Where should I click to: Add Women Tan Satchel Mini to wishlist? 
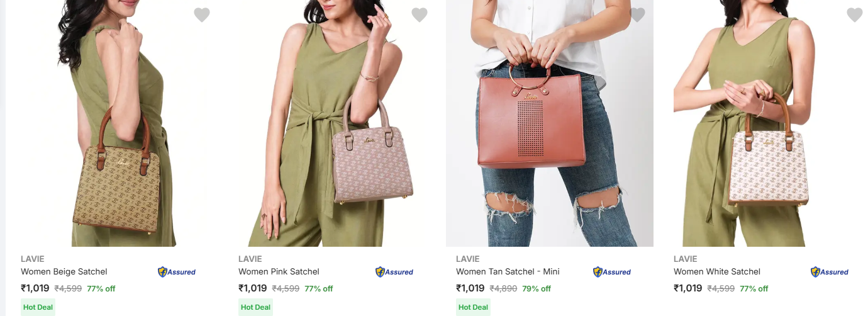coord(637,14)
